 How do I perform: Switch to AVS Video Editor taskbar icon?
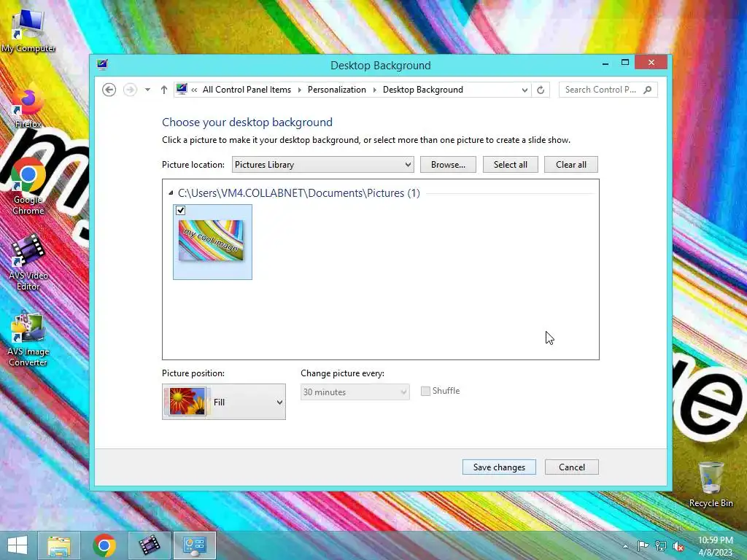coord(150,545)
